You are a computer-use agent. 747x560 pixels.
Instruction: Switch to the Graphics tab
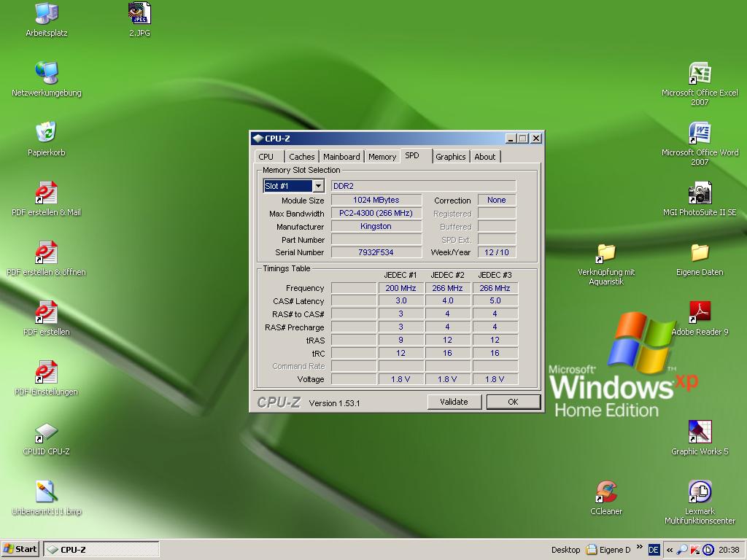(x=451, y=157)
